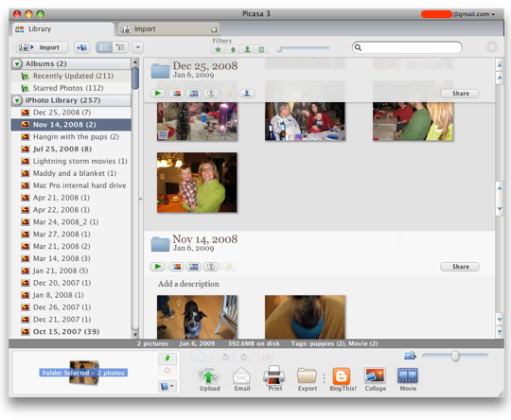Open folder view options dropdown
The height and width of the screenshot is (420, 511).
tap(138, 47)
